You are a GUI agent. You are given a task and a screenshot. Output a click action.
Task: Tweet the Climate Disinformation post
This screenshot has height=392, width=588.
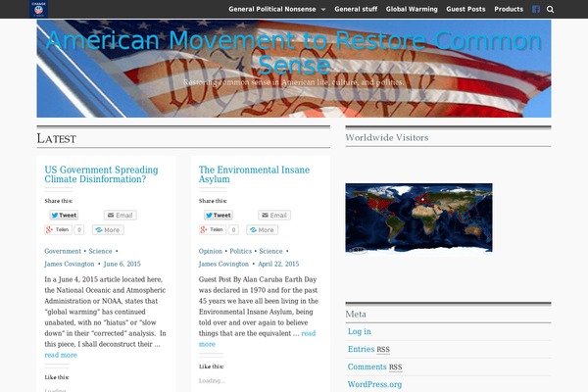click(64, 215)
